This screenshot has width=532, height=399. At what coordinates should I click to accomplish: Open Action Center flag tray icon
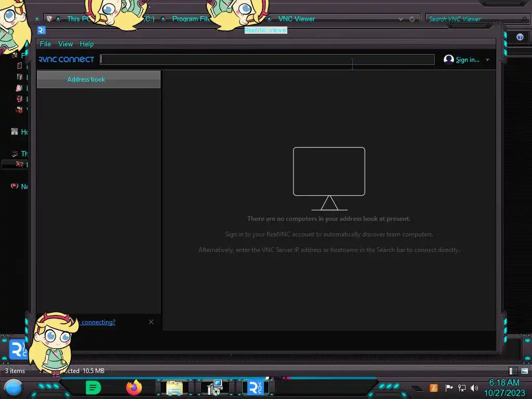click(449, 388)
